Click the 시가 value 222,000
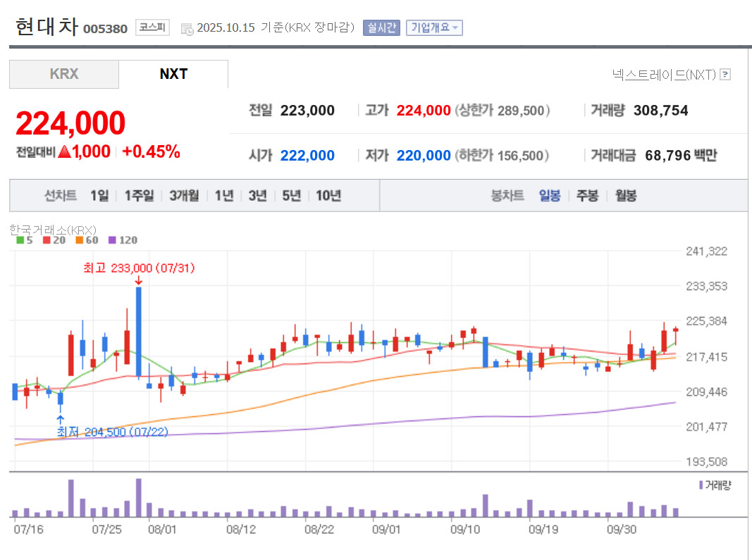This screenshot has width=752, height=560. (x=307, y=156)
